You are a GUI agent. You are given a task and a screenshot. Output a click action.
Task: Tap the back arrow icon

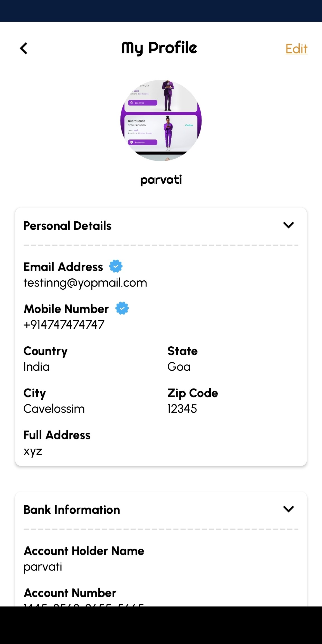click(x=24, y=48)
